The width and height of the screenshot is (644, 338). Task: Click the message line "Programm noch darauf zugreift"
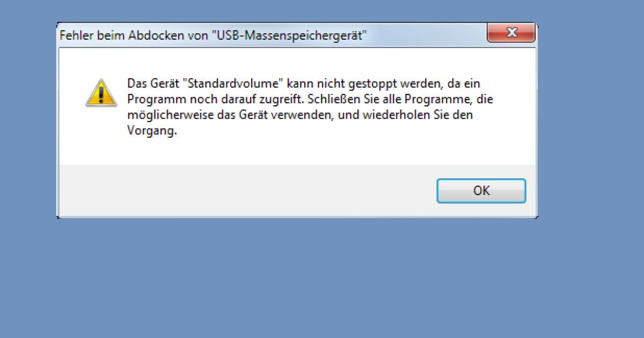[x=217, y=99]
